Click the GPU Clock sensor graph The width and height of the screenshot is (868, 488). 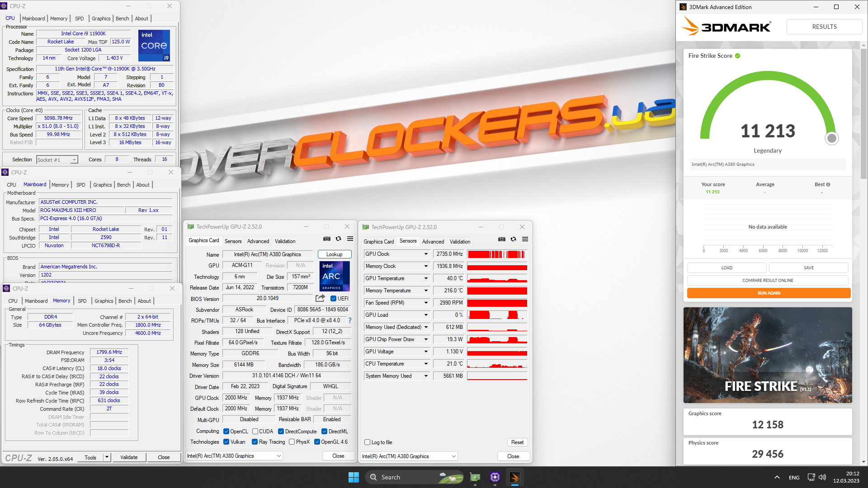pyautogui.click(x=497, y=254)
